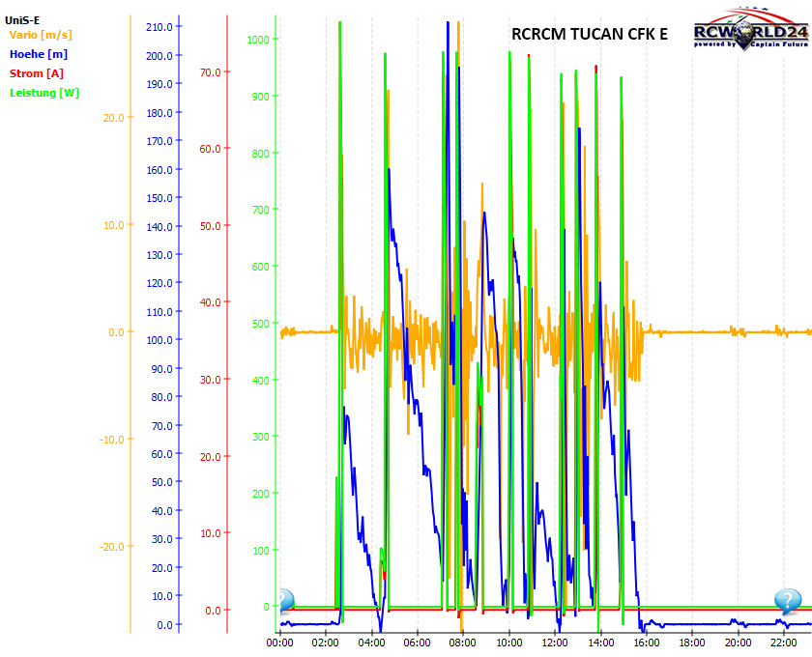Click the 1000 tick on green power axis
Image resolution: width=812 pixels, height=657 pixels.
pos(257,40)
